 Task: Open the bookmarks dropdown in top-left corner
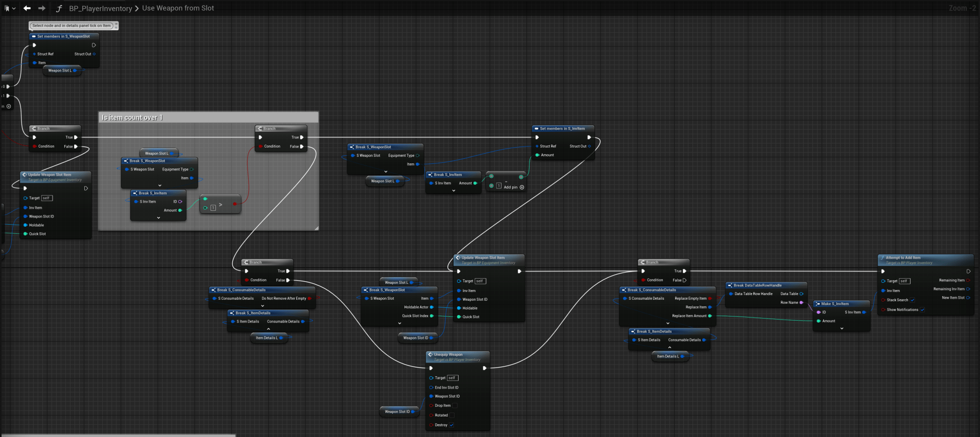coord(9,8)
